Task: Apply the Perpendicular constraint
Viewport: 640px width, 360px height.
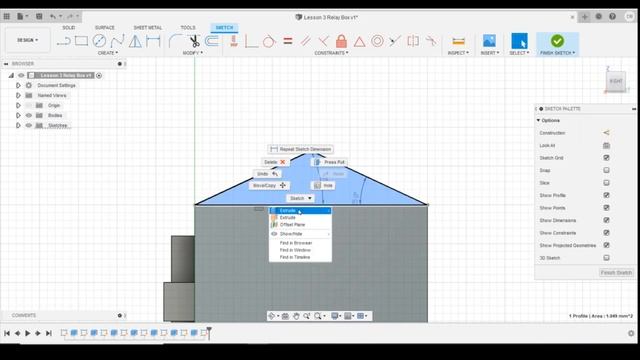Action: [x=323, y=41]
